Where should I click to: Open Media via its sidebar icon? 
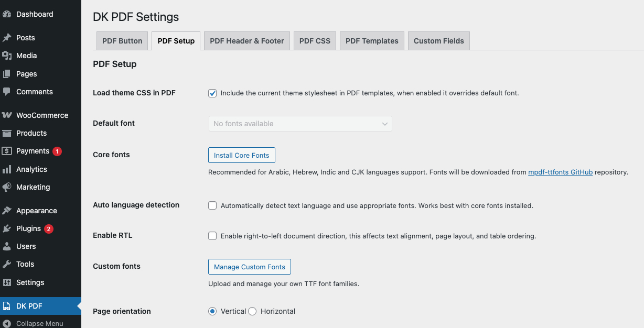[x=7, y=56]
